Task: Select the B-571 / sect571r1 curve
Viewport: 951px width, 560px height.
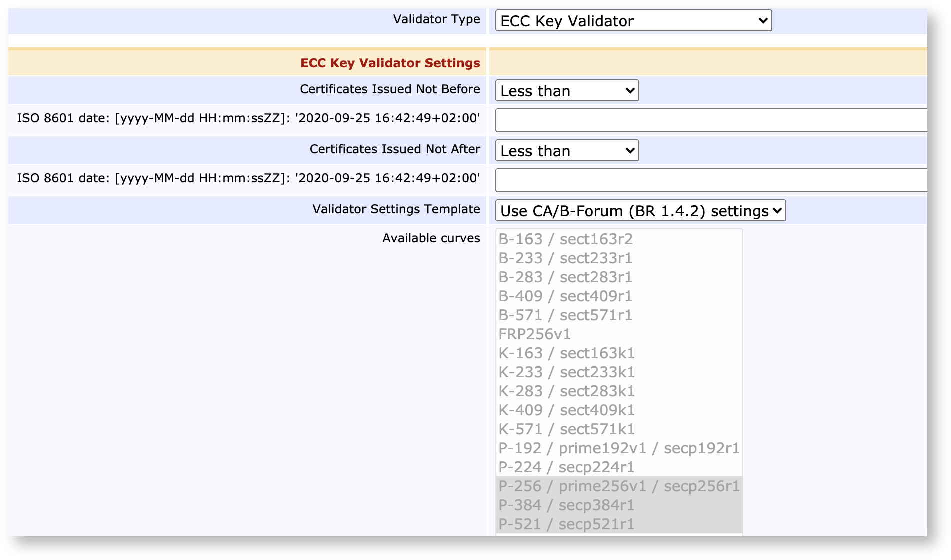Action: point(565,315)
